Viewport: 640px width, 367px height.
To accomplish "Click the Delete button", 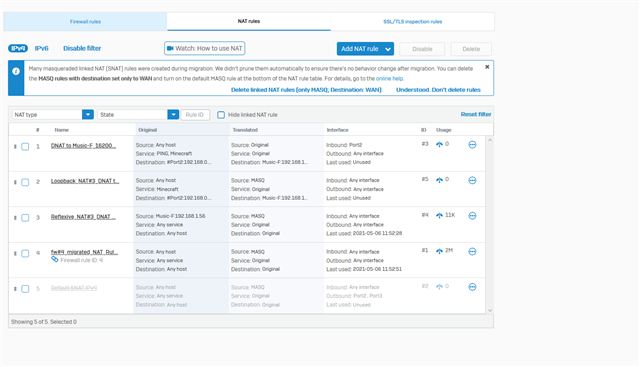I will point(471,49).
